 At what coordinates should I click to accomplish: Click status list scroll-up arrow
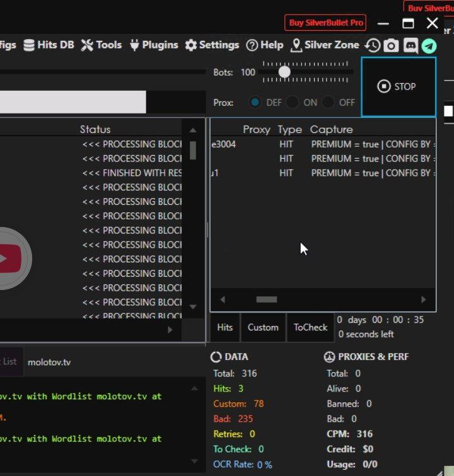[x=193, y=130]
